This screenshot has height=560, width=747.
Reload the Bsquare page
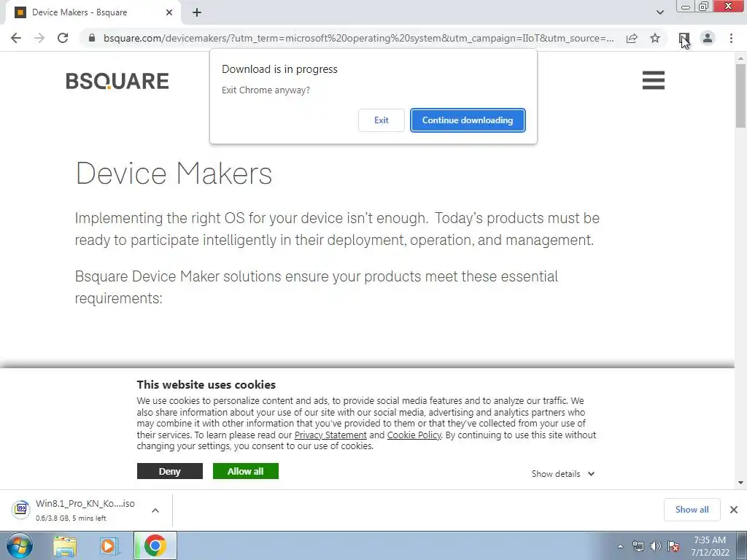point(63,38)
